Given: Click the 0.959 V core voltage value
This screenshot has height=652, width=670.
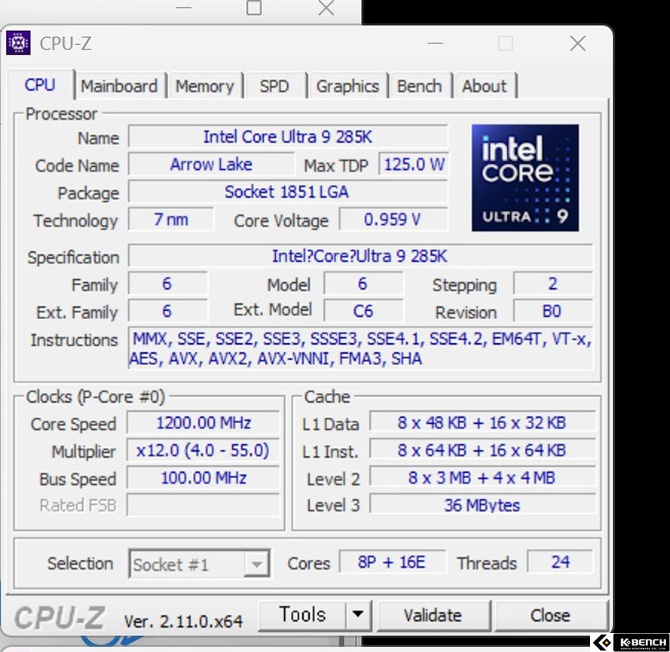Looking at the screenshot, I should 393,220.
